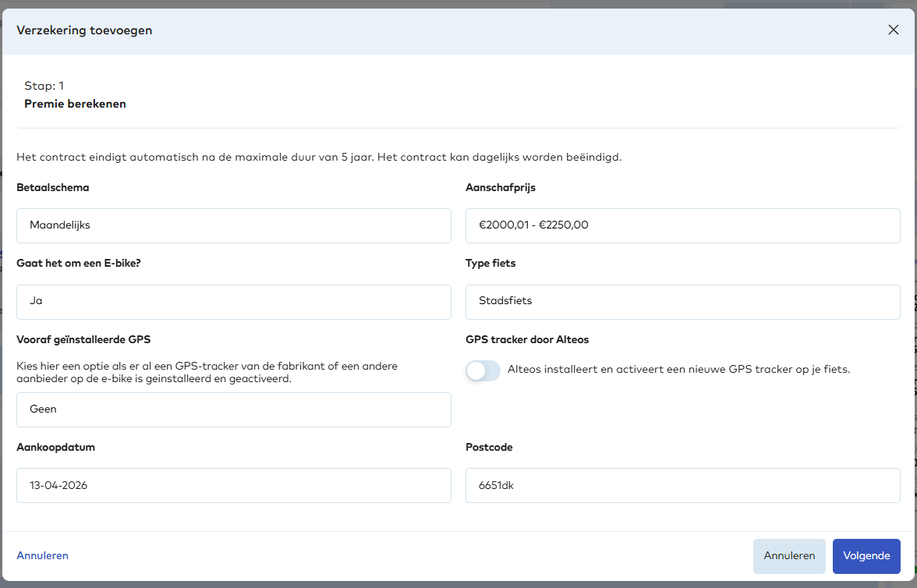The height and width of the screenshot is (588, 917).
Task: Open the E-bike Ja selection field
Action: (x=233, y=302)
